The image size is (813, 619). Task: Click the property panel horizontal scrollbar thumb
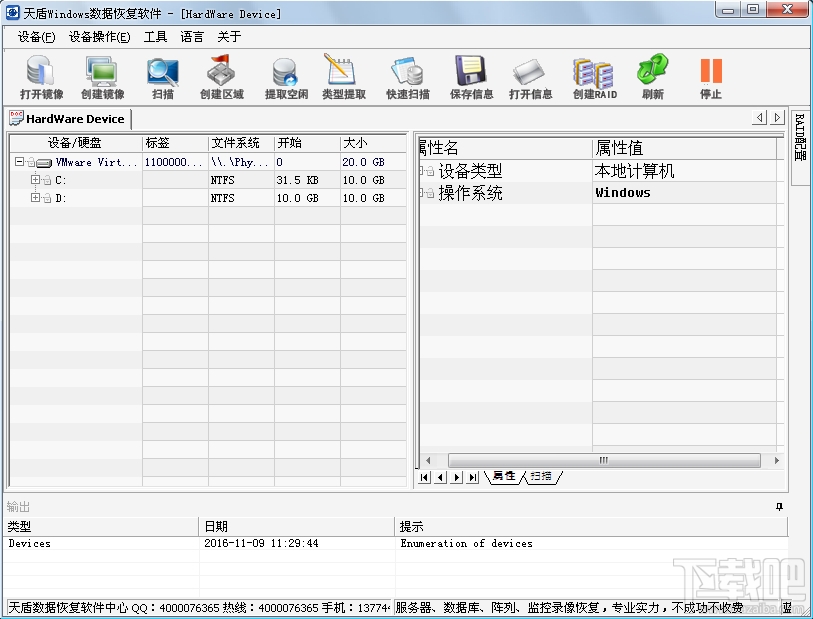[604, 460]
